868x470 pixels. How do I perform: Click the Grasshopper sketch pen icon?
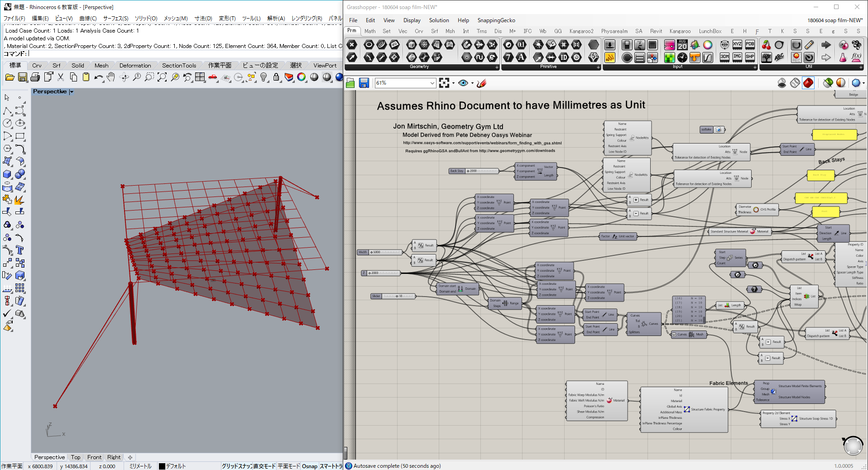[x=481, y=83]
